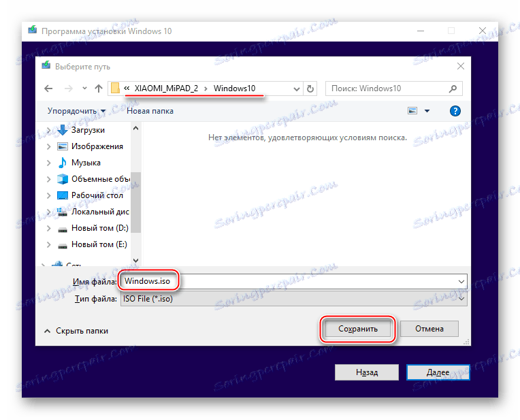The height and width of the screenshot is (420, 520).
Task: Click the Forward navigation arrow
Action: 68,88
